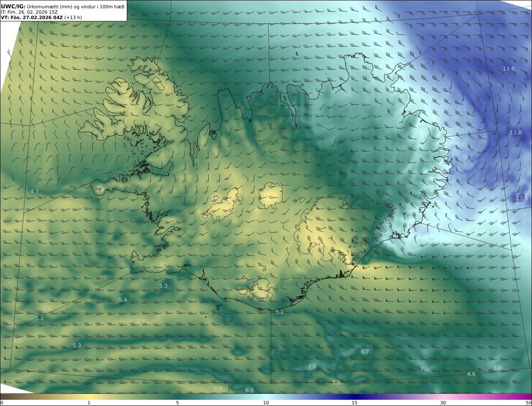Screen dimensions: 532x406
Task: Click the 4.7 value label
Action: 34,192
